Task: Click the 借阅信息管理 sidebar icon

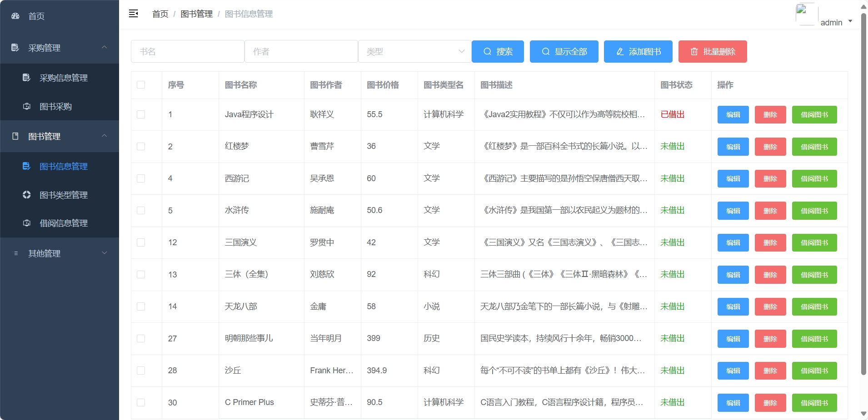Action: coord(27,223)
